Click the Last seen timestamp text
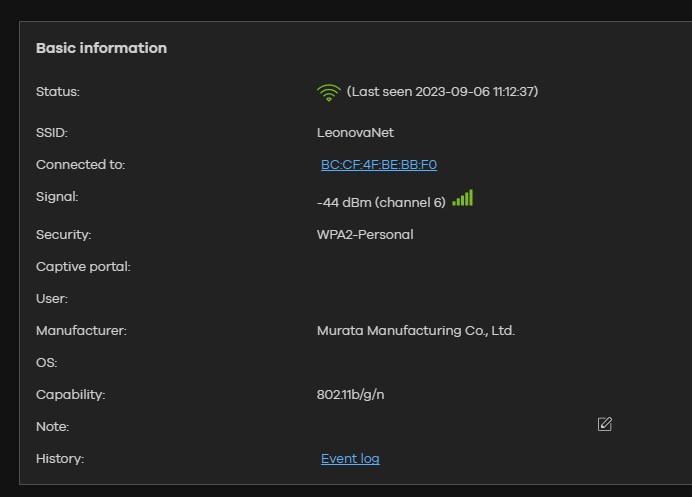 [x=442, y=92]
